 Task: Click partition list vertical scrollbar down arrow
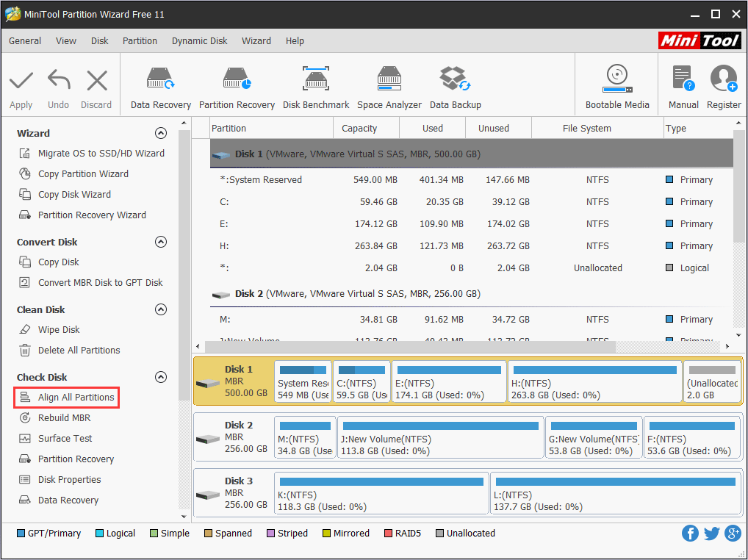[x=739, y=335]
